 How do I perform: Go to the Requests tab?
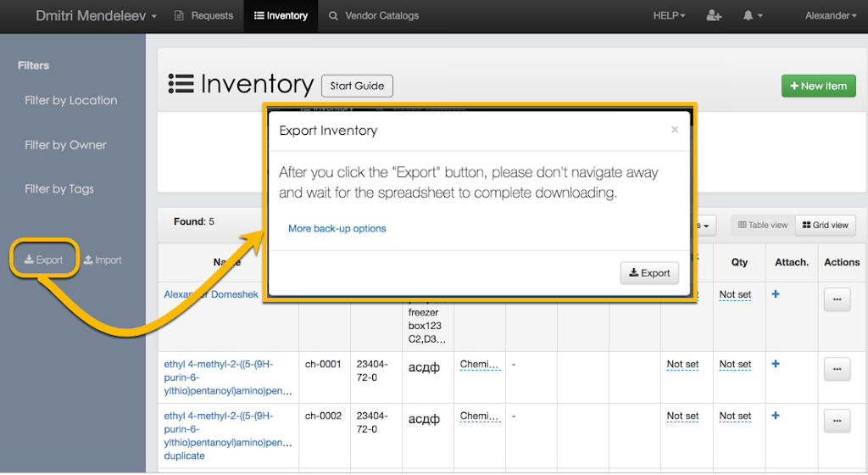click(203, 15)
